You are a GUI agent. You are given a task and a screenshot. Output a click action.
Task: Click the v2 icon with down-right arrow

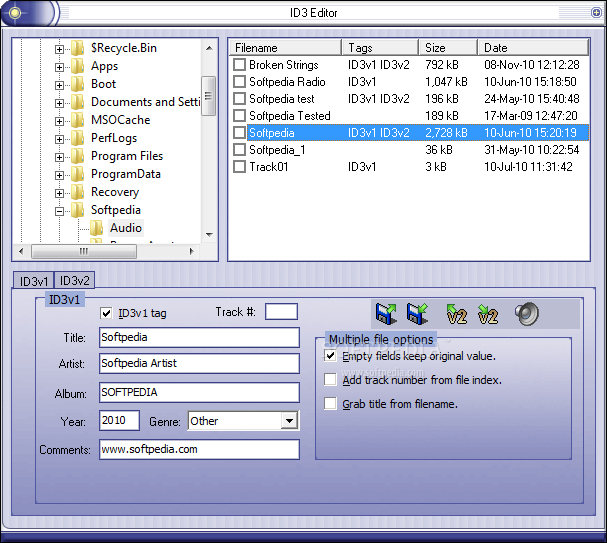pos(488,314)
